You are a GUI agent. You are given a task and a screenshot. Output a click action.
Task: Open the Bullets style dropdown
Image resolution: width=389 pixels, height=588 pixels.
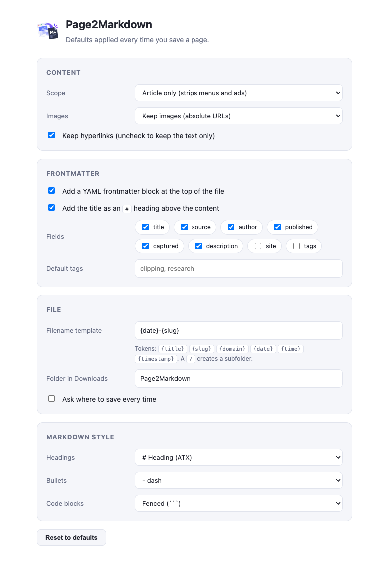(x=238, y=481)
